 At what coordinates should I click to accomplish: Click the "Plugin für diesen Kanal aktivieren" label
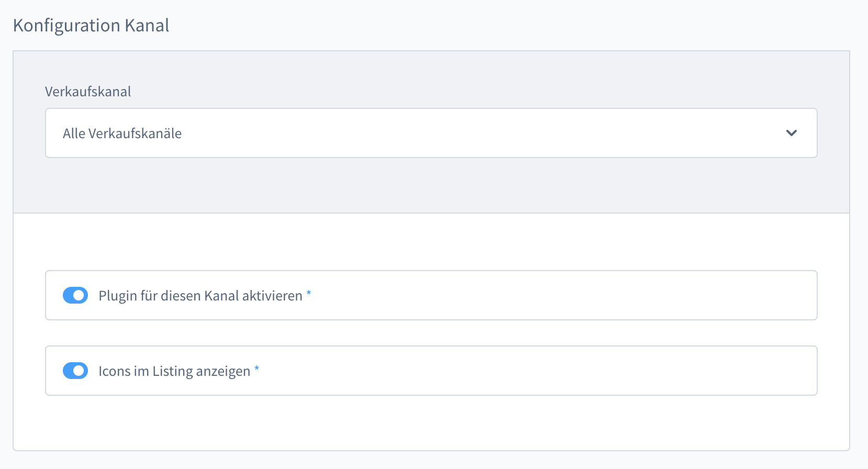(200, 296)
